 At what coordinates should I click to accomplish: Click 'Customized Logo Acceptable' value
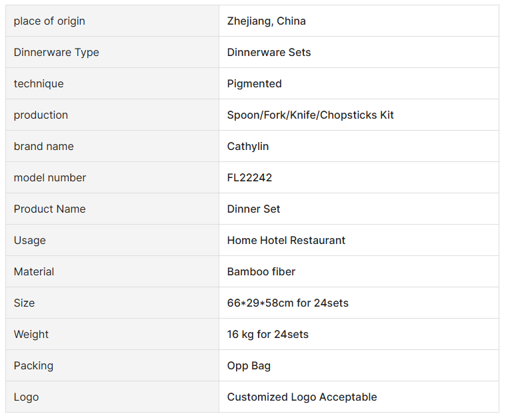coord(302,397)
